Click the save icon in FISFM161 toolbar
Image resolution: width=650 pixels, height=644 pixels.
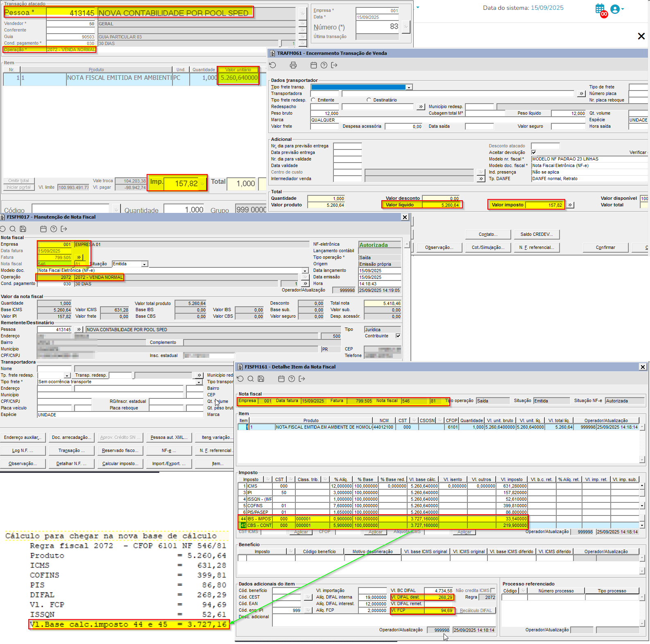[x=261, y=379]
